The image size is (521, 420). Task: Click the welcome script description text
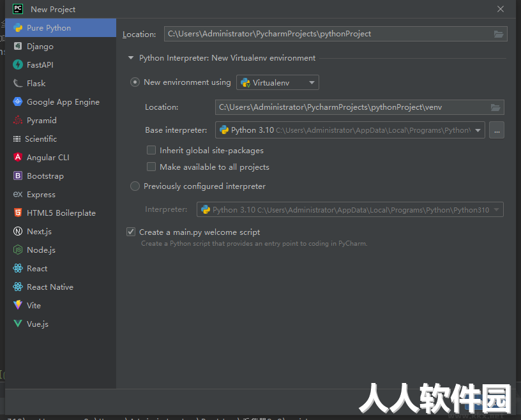coord(254,244)
